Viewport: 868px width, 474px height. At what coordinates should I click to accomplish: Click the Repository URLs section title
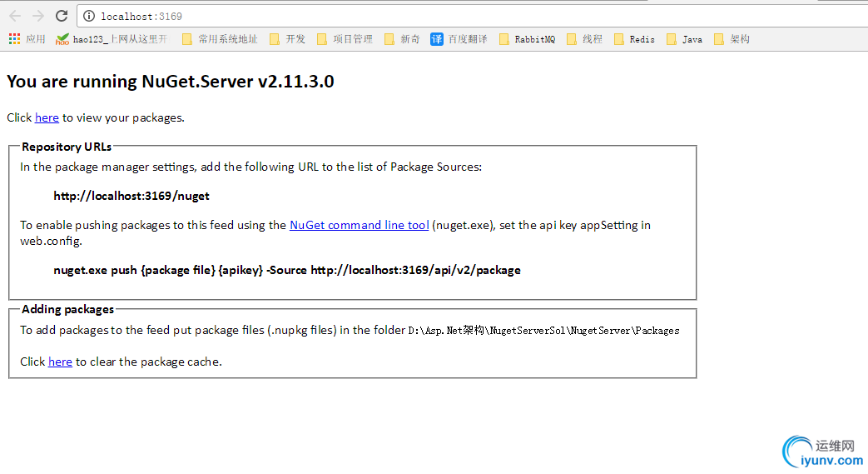tap(67, 147)
